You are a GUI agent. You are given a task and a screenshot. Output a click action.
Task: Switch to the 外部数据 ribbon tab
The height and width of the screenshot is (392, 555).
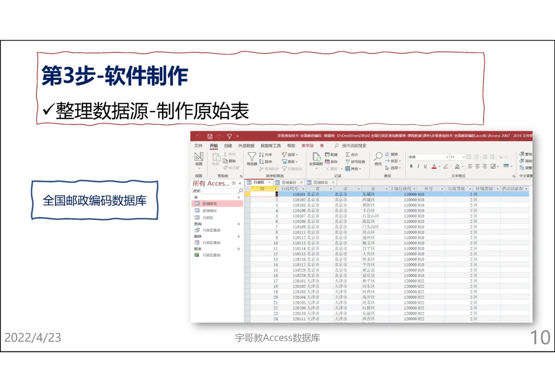[x=246, y=146]
